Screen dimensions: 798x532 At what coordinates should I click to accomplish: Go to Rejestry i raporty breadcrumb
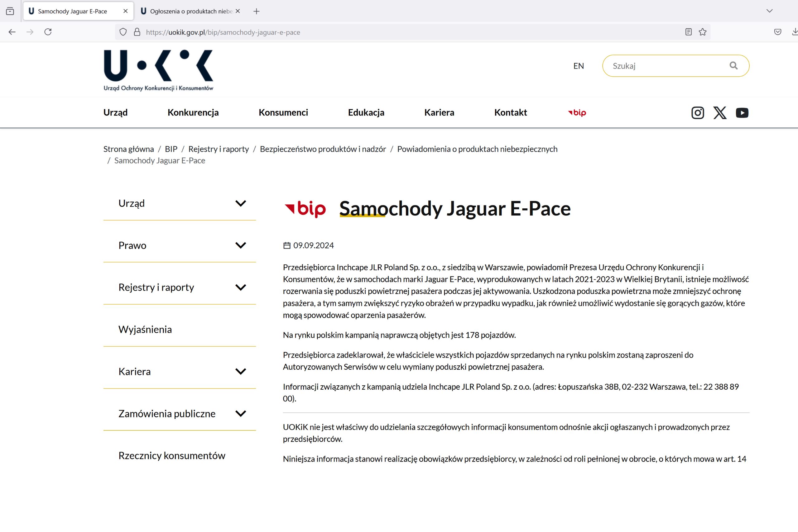tap(218, 149)
